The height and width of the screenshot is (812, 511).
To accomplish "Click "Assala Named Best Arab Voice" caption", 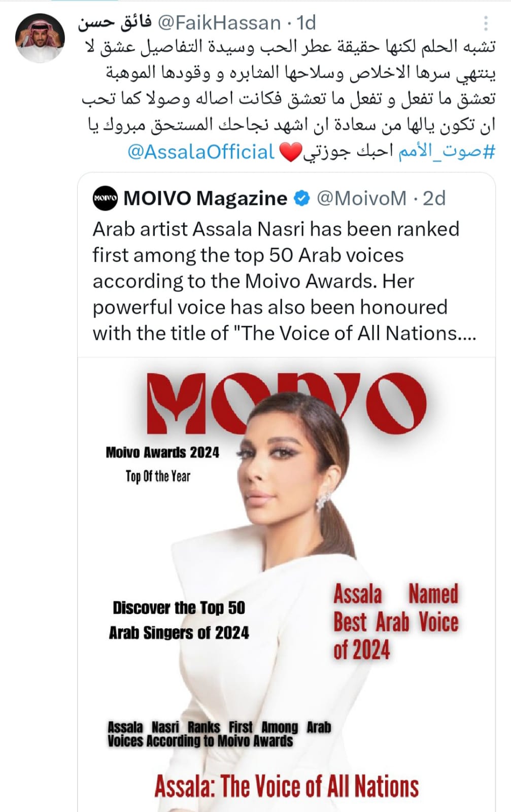I will (x=395, y=622).
